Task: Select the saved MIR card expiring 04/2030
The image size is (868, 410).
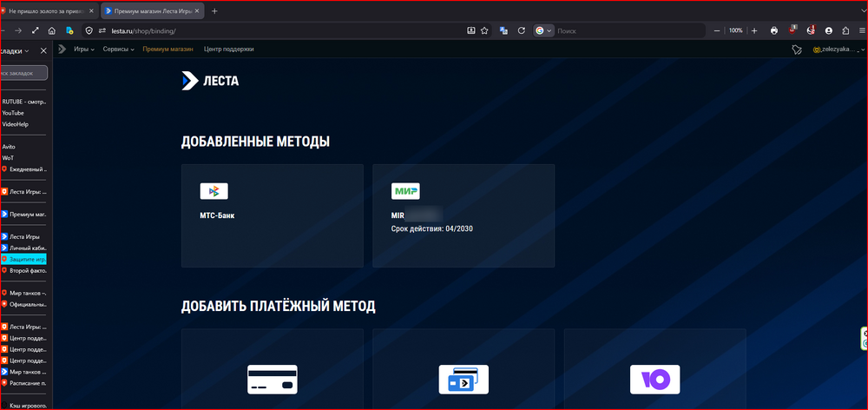Action: (464, 215)
